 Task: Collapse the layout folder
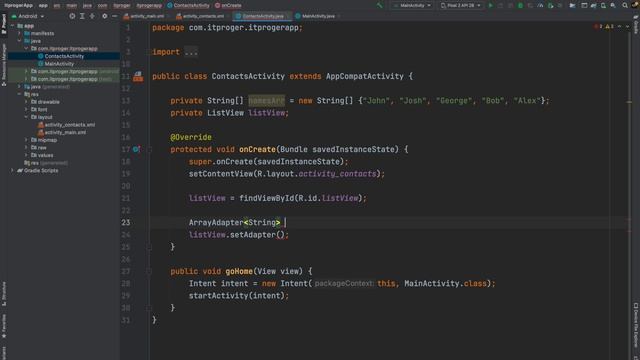coord(26,117)
